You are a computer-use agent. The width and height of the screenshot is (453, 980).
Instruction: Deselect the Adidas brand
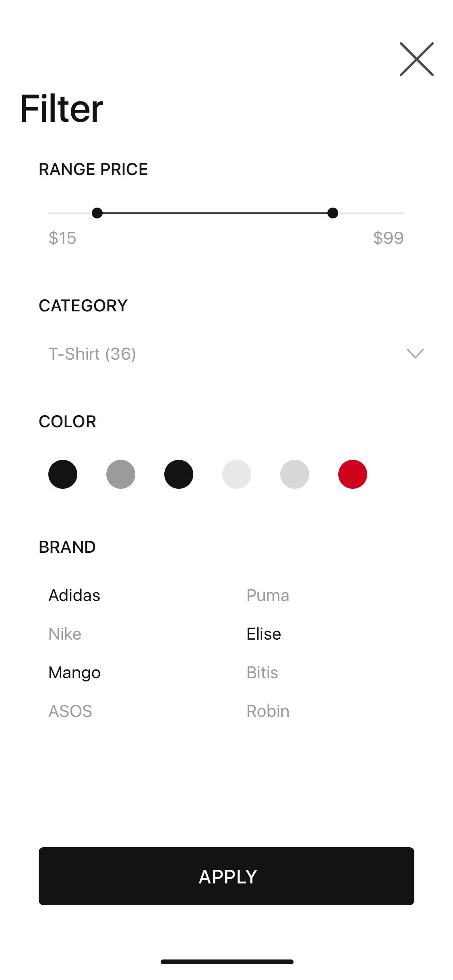click(74, 595)
